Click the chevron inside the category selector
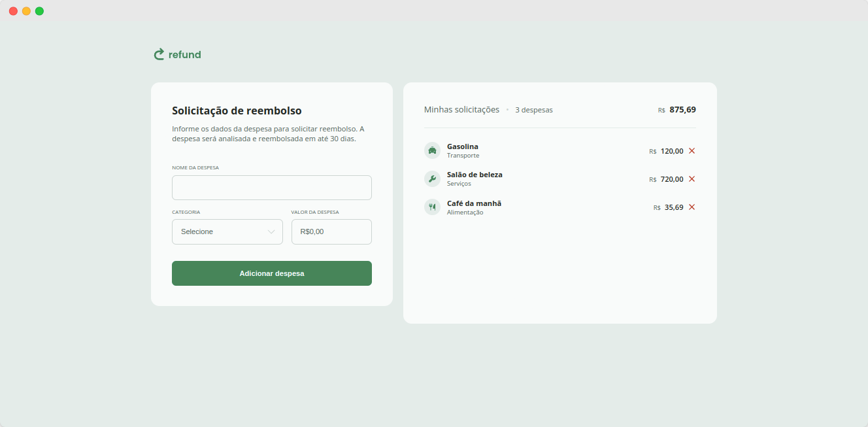Image resolution: width=868 pixels, height=427 pixels. (x=272, y=231)
